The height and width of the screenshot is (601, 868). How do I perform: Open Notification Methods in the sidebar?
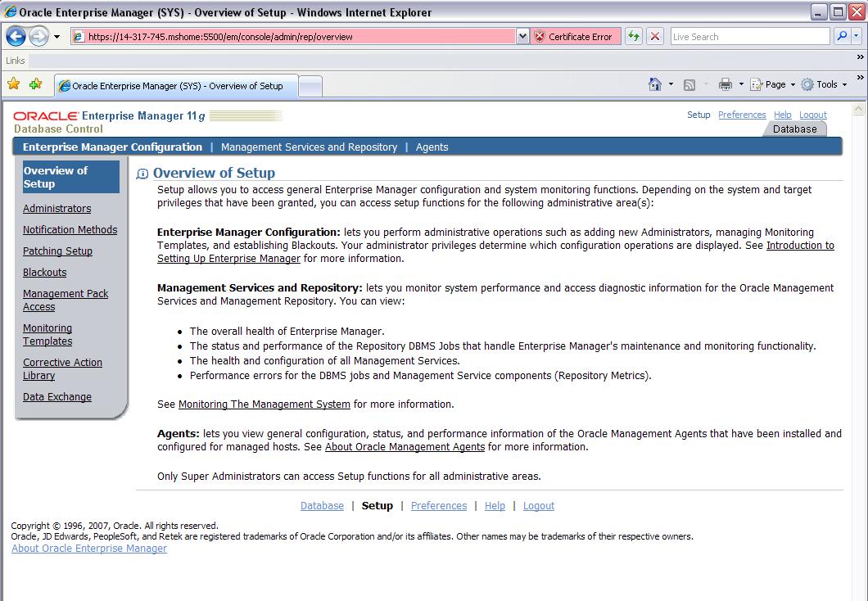[70, 229]
